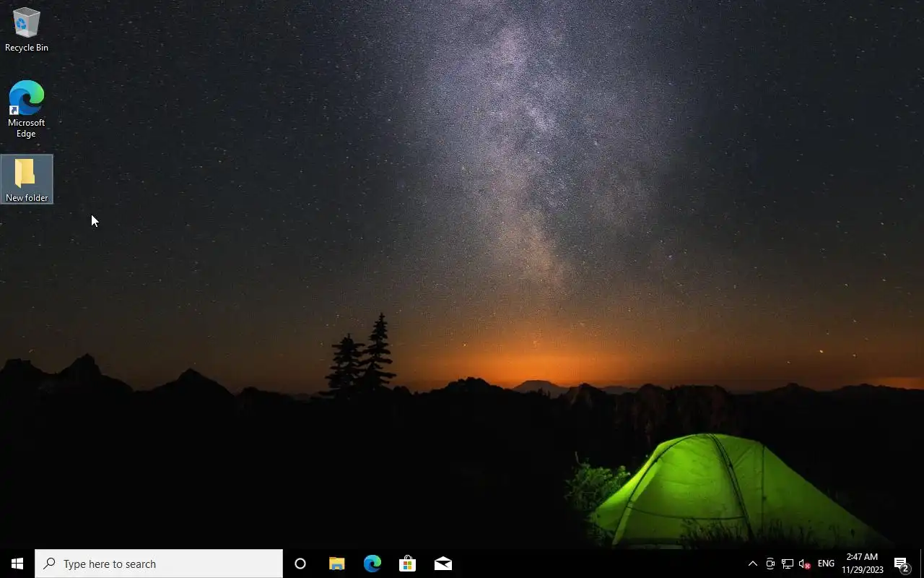This screenshot has height=578, width=924.
Task: Select the Microsoft Edge desktop shortcut
Action: pos(27,109)
